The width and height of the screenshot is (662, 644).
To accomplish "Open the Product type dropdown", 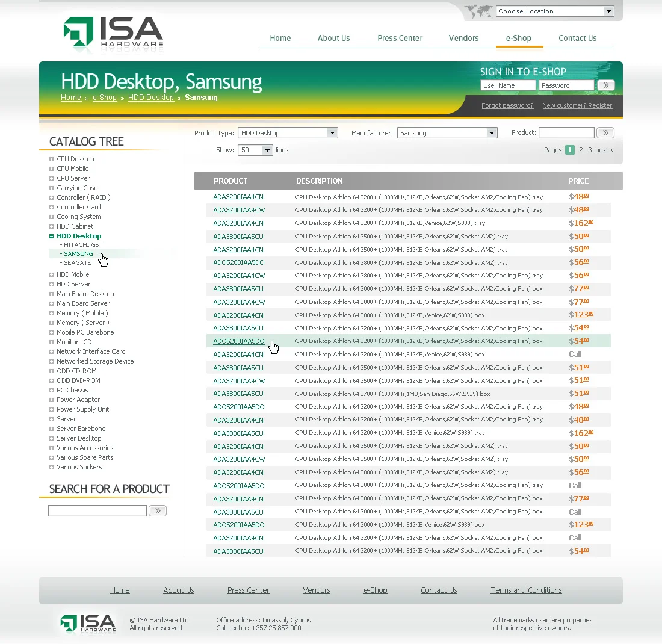I will pos(288,133).
